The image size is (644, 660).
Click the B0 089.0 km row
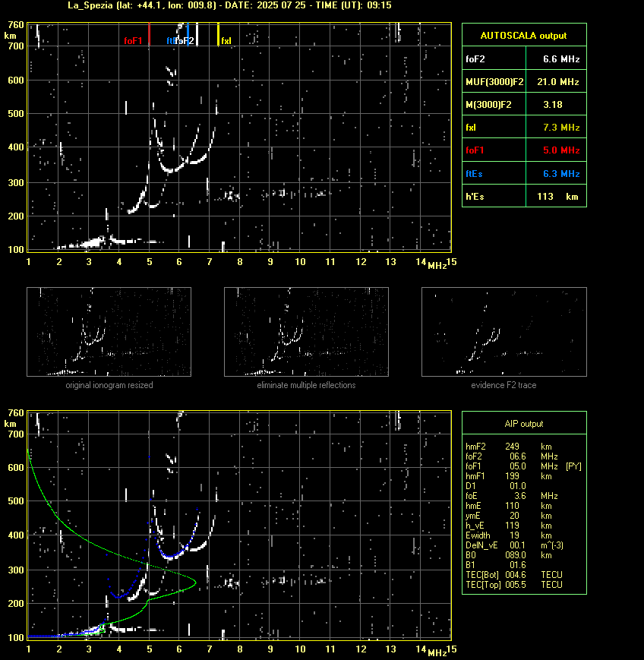click(x=509, y=555)
